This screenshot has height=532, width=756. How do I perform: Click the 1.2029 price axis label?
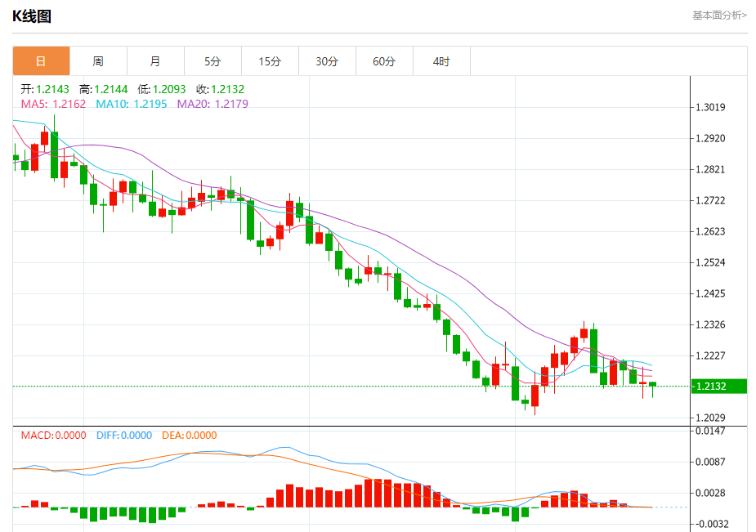click(710, 418)
